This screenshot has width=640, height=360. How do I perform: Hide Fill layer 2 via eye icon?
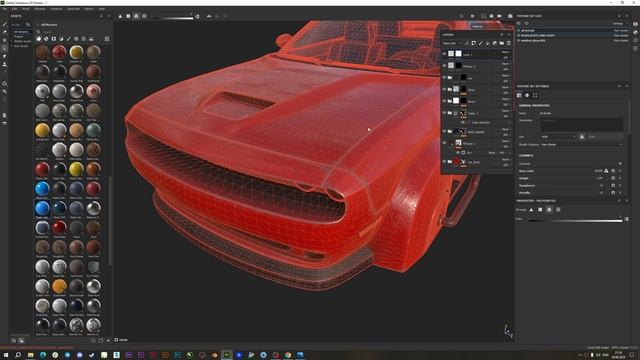[444, 65]
